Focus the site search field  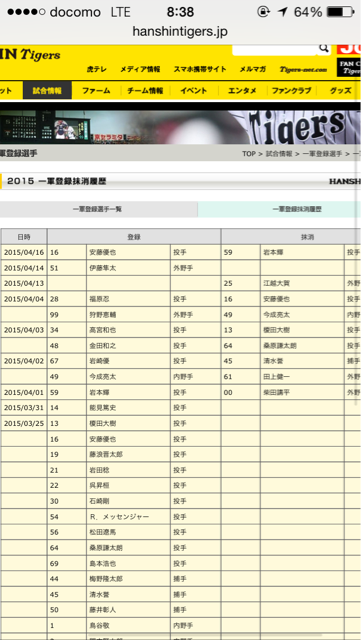click(x=274, y=49)
